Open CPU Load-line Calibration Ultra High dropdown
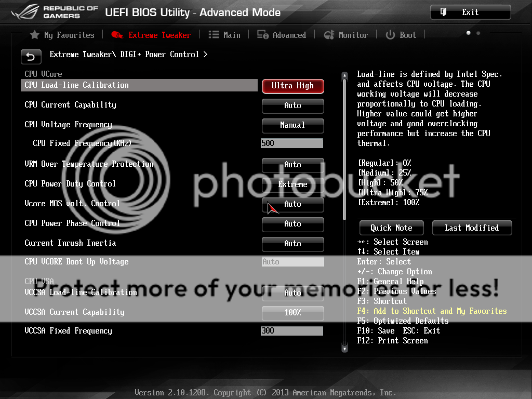The height and width of the screenshot is (399, 532). pyautogui.click(x=292, y=86)
